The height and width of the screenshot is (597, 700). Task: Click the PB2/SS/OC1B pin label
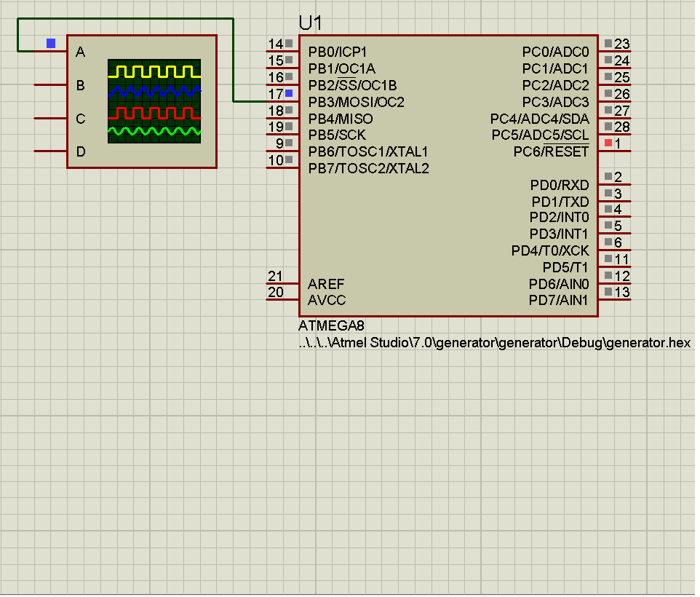[353, 85]
